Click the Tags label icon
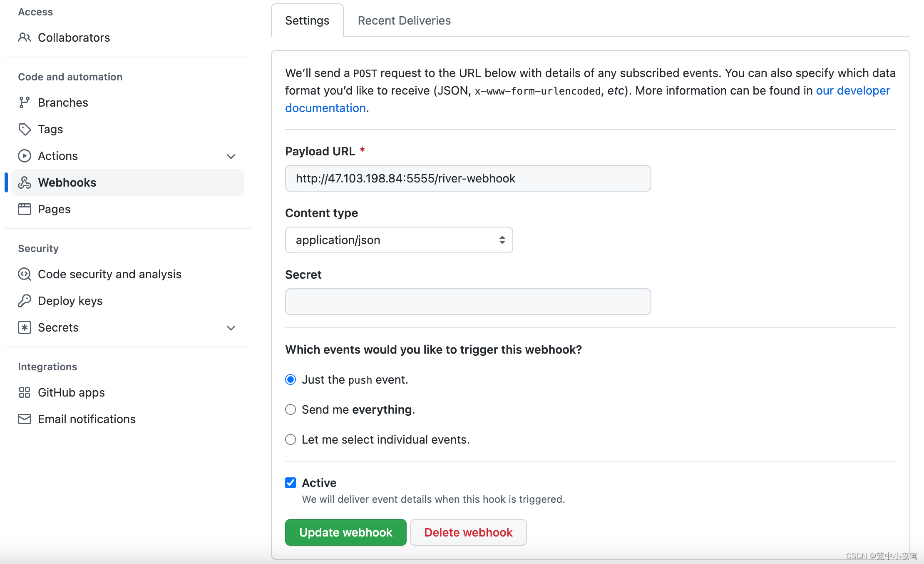This screenshot has width=924, height=564. [x=25, y=129]
